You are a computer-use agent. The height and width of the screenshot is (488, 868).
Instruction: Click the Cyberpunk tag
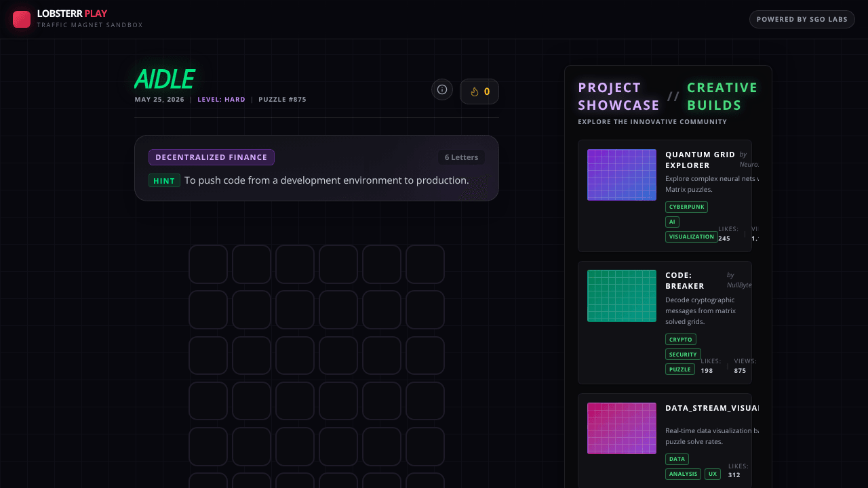[x=687, y=207]
